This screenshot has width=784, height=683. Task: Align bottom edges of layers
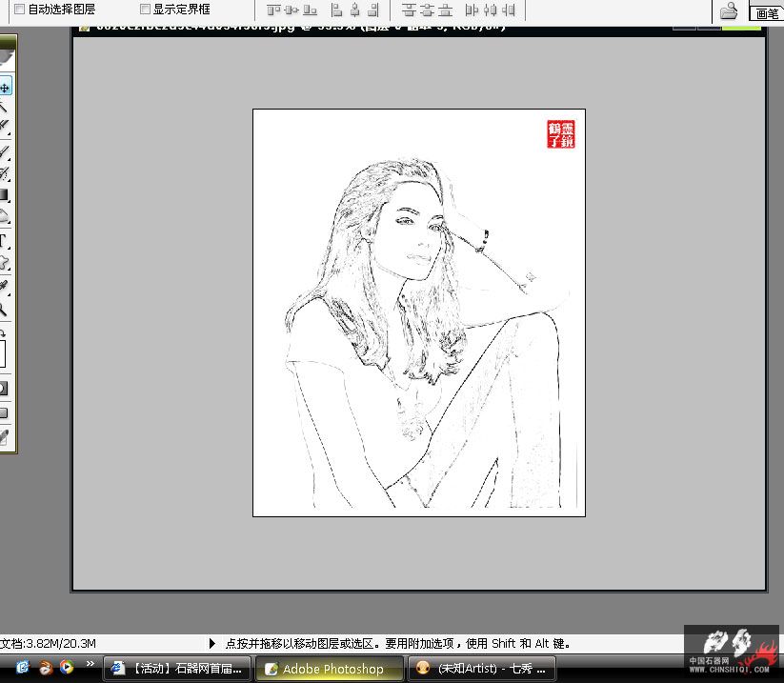point(310,10)
